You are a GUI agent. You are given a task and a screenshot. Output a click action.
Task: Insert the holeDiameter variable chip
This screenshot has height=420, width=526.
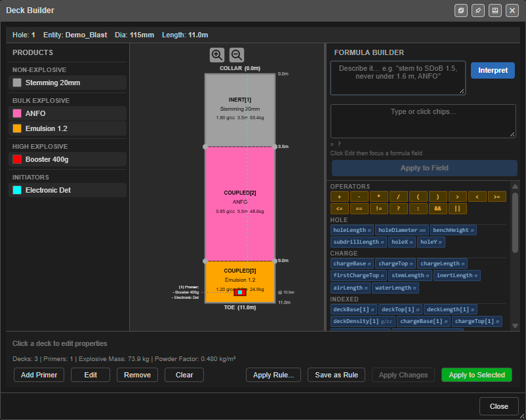point(402,230)
